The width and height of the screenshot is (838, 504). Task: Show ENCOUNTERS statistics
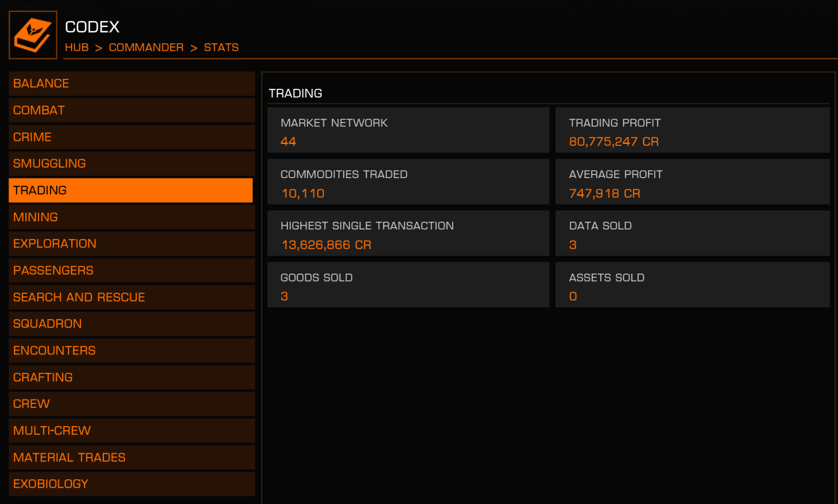tap(132, 351)
